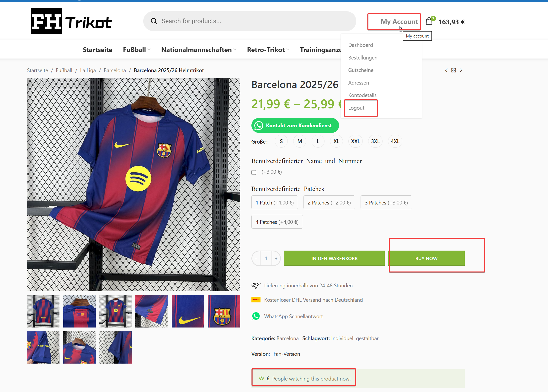Enable custom name and number checkbox

point(254,172)
